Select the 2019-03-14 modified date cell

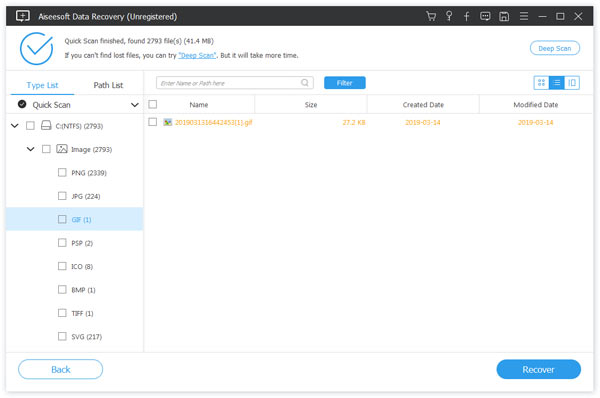(x=536, y=122)
